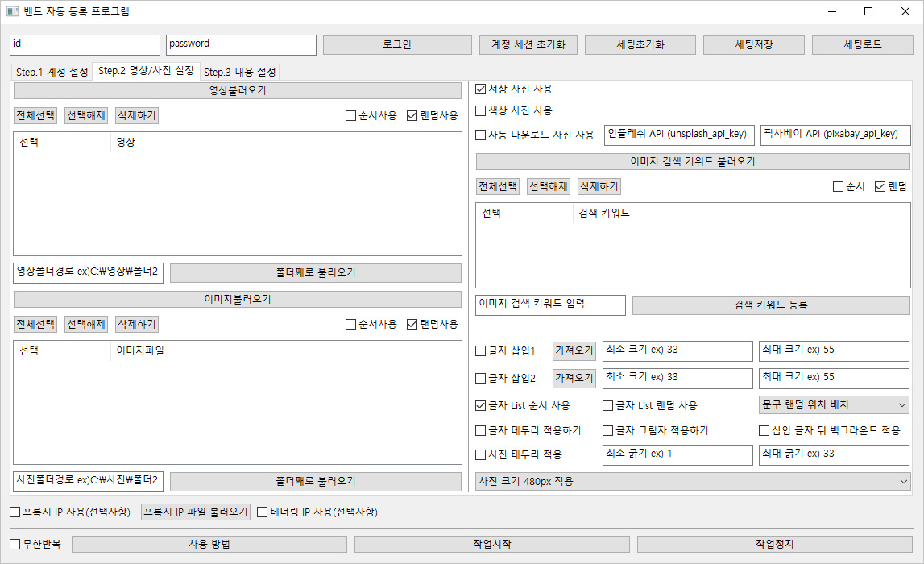Click the 영상불러오기 button
924x564 pixels.
237,90
